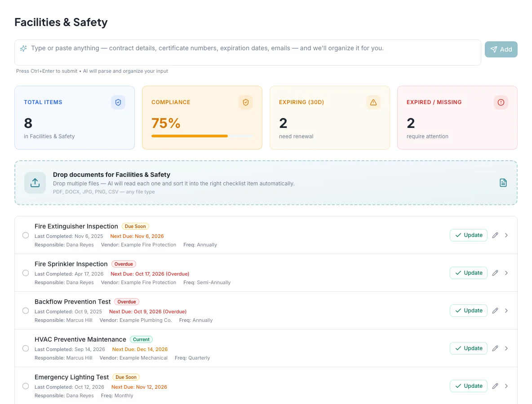This screenshot has width=532, height=404.
Task: Click Current badge on HVAC Preventive Maintenance
Action: [141, 339]
